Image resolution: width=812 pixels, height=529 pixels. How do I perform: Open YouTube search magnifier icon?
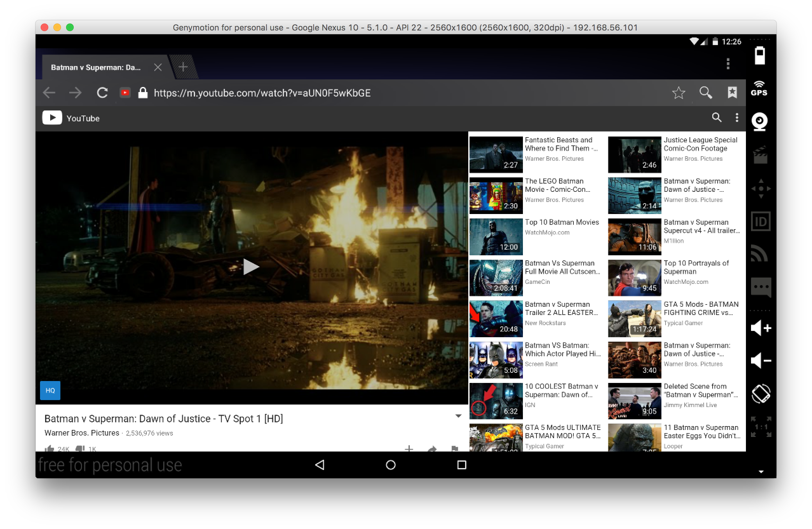pyautogui.click(x=716, y=118)
